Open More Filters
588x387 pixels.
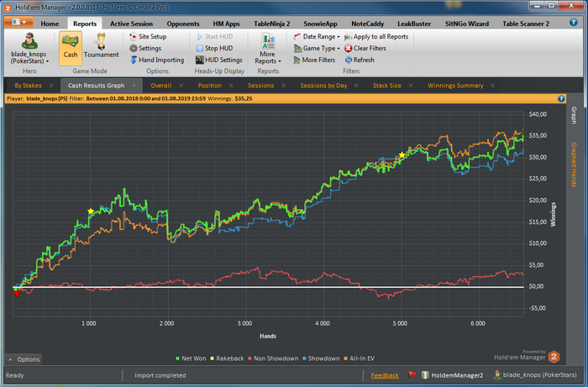314,60
